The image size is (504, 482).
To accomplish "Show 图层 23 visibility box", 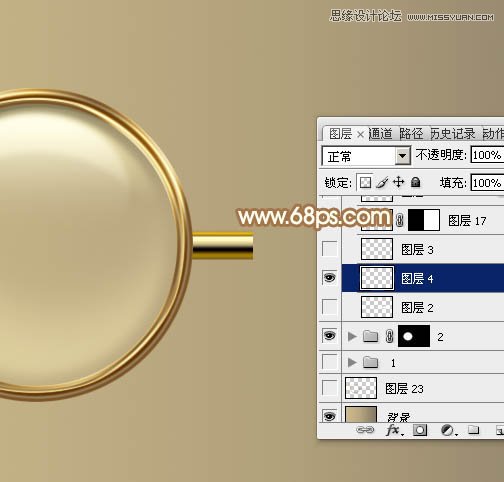I will [x=329, y=388].
